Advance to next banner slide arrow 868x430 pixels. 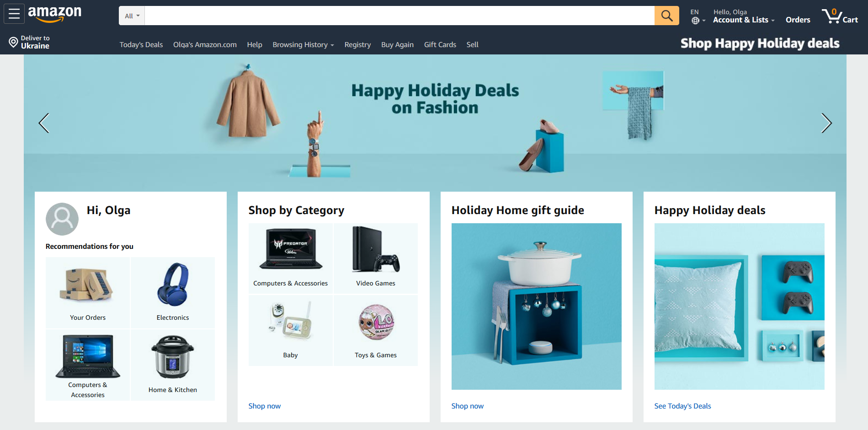click(826, 123)
